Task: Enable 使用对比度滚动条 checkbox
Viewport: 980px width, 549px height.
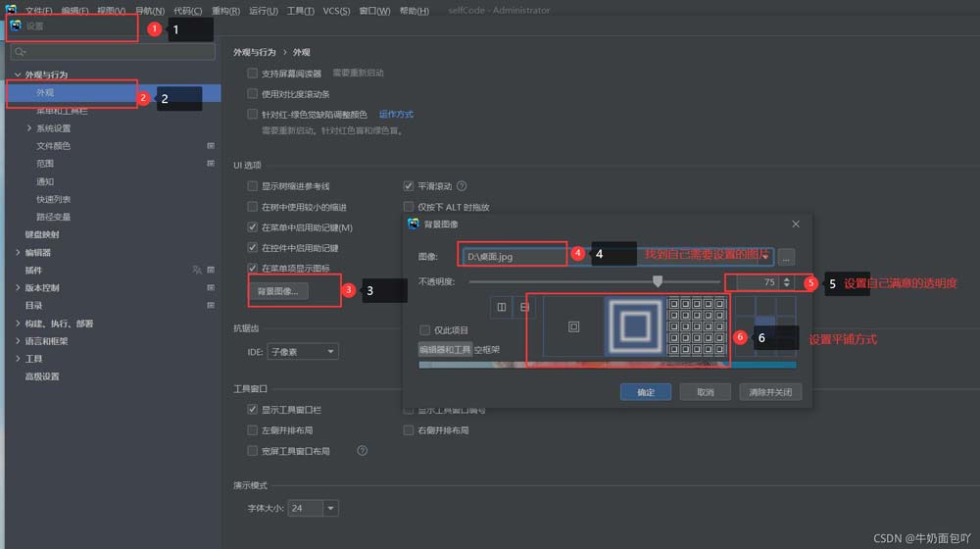Action: (x=253, y=94)
